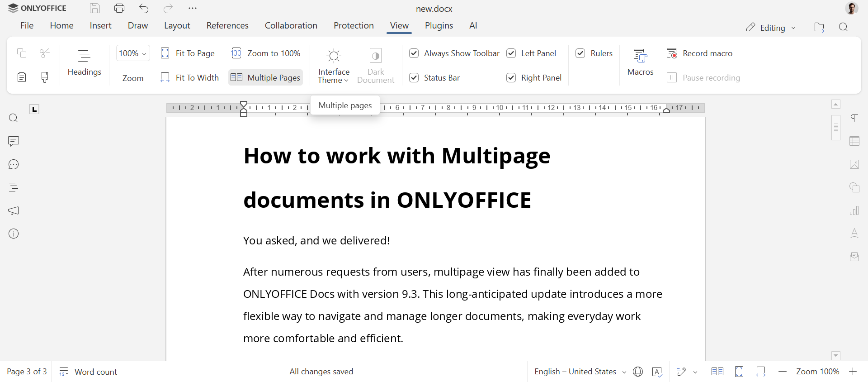Click the feedback megaphone icon
This screenshot has height=382, width=868.
coord(14,210)
